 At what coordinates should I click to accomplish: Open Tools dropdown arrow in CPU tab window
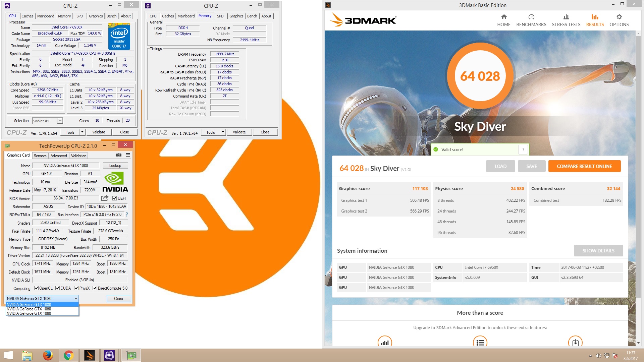coord(82,132)
